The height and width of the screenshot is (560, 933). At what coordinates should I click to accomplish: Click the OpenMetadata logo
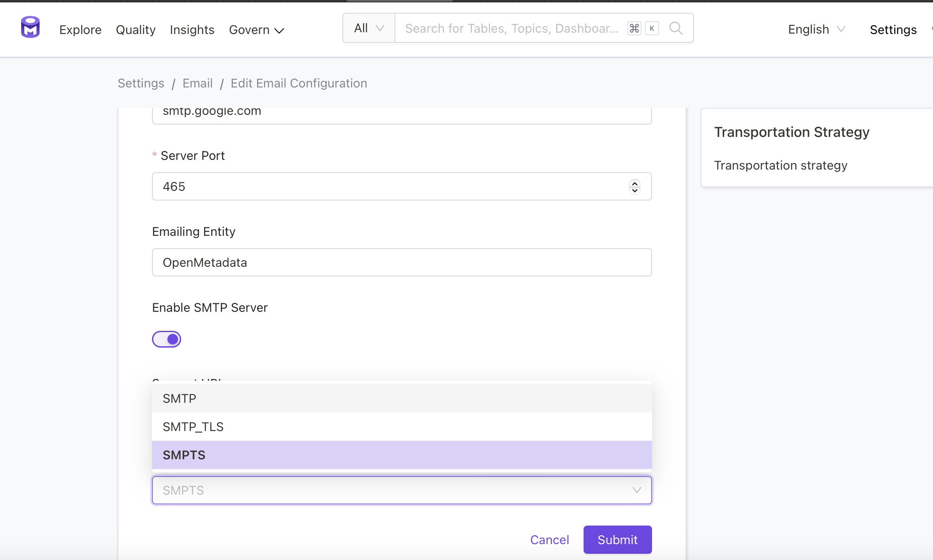30,27
